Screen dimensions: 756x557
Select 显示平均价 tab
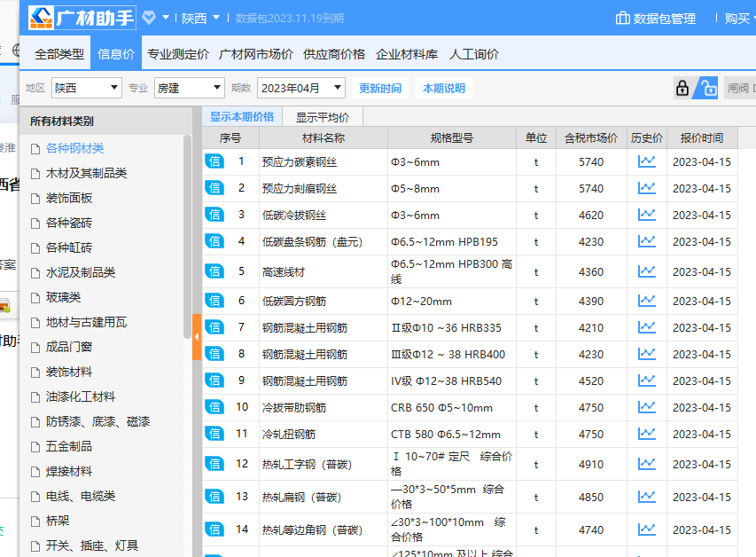(323, 117)
